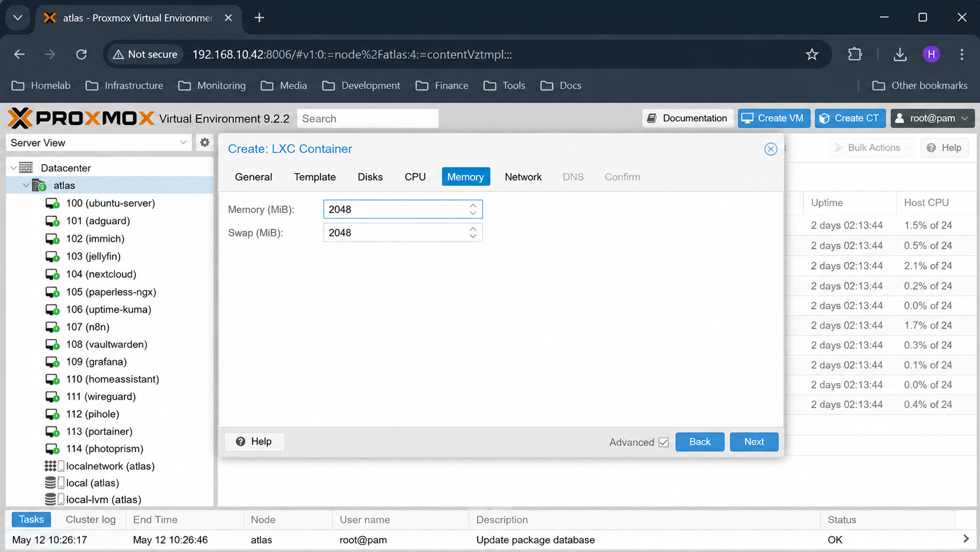Click the container icon for 108 vaultwarden

tap(52, 344)
